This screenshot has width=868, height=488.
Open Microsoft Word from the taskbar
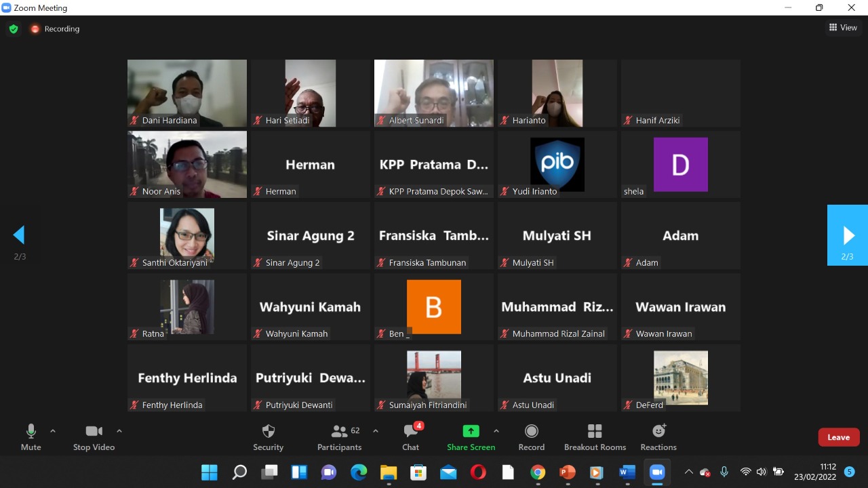point(627,472)
